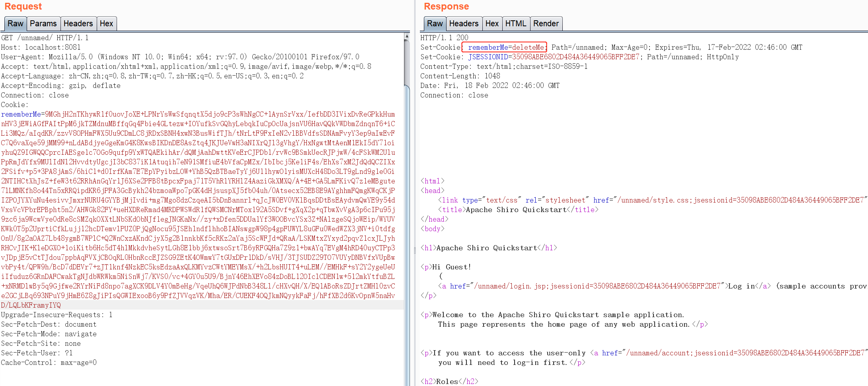Viewport: 868px width, 386px height.
Task: Click the 'Cache-Control: max-age=0' line
Action: click(x=49, y=363)
